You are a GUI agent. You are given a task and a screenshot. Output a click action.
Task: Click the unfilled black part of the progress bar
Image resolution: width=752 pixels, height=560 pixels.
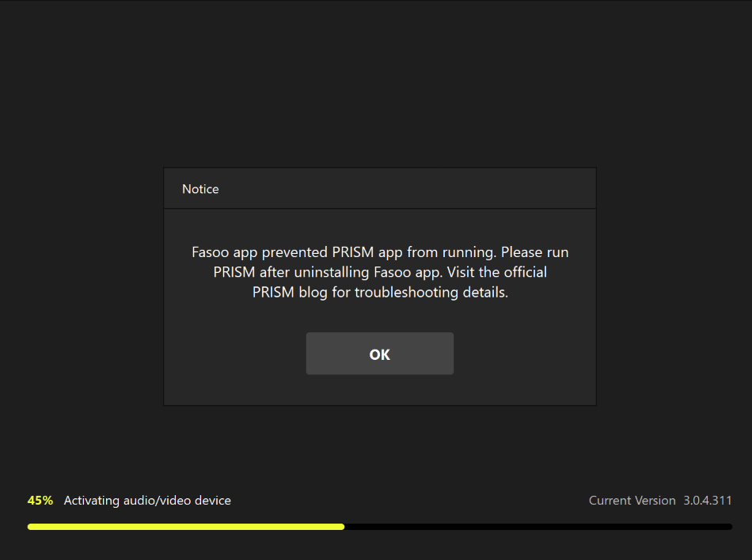[538, 526]
